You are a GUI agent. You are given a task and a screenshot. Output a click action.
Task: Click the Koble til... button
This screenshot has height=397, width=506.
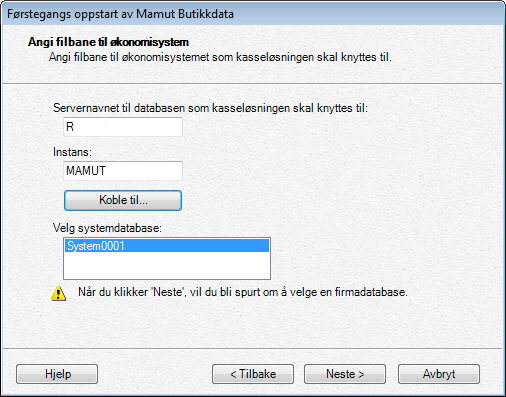tap(123, 200)
